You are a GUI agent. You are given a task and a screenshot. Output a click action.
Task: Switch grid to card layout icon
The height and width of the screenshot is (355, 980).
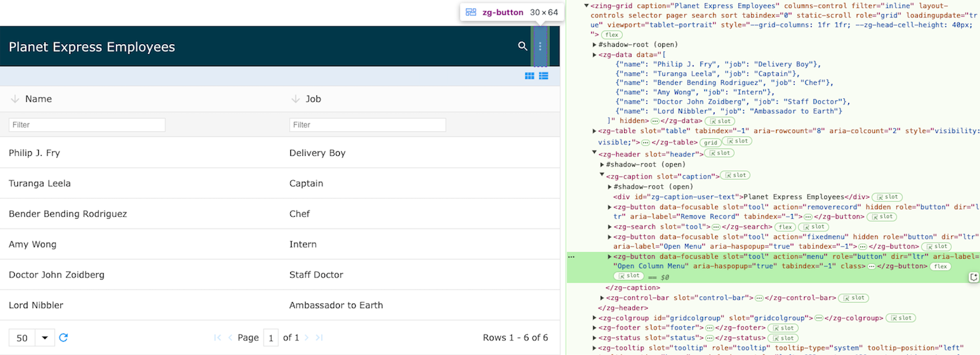point(530,76)
